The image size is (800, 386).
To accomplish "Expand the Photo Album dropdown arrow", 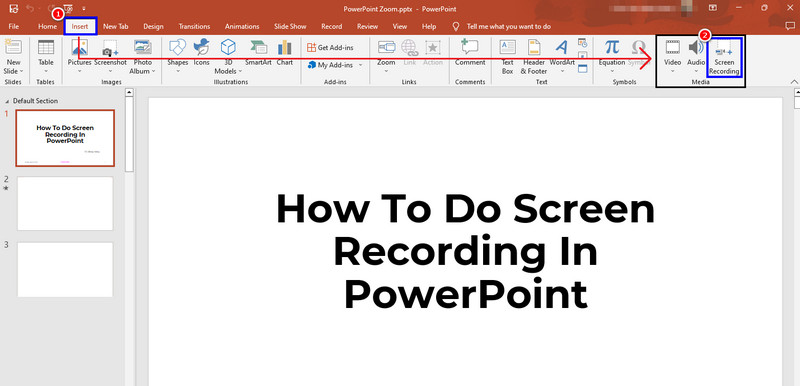I will (x=153, y=71).
